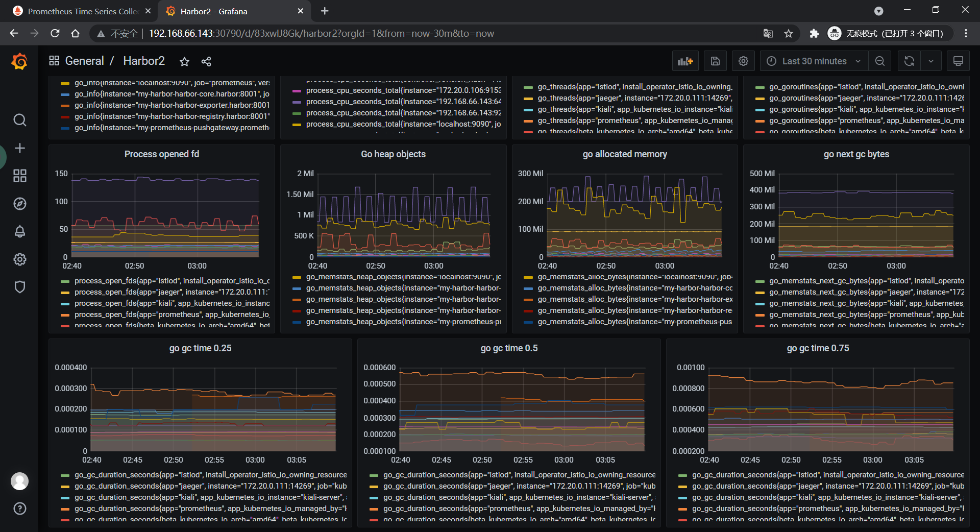Image resolution: width=980 pixels, height=532 pixels.
Task: Click the orange prometheus swatch in go threads legend
Action: point(528,121)
